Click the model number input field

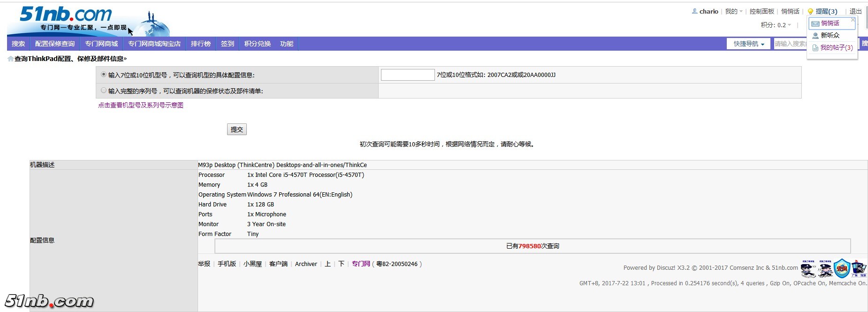click(407, 75)
